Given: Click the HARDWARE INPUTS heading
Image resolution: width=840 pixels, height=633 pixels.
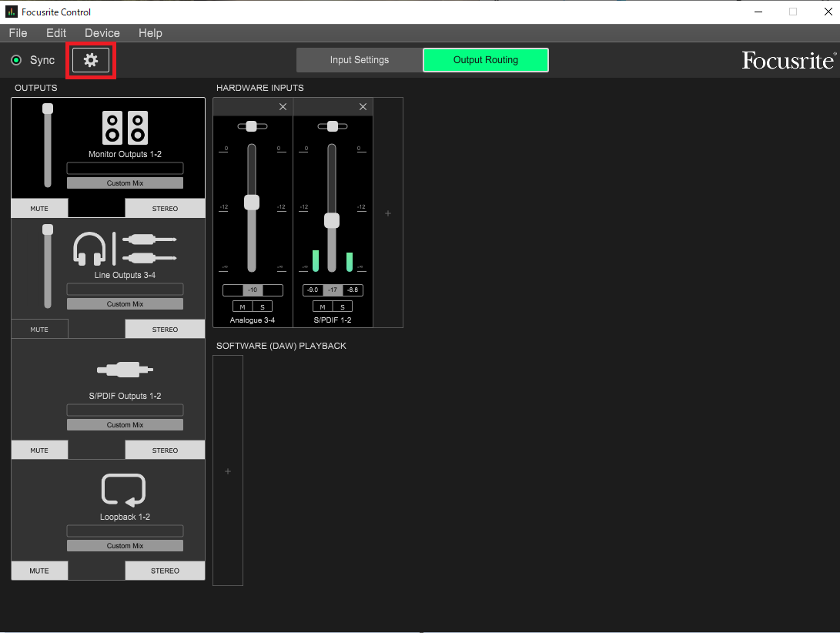Looking at the screenshot, I should pos(259,88).
